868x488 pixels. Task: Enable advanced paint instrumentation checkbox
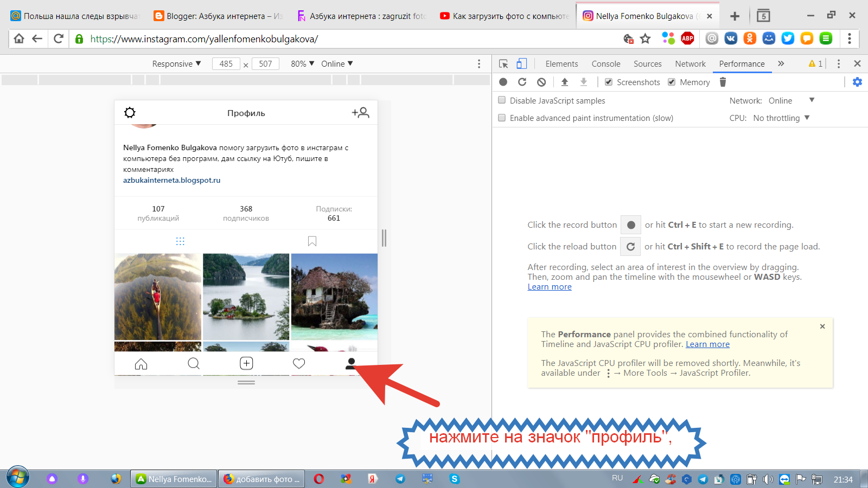pyautogui.click(x=502, y=118)
